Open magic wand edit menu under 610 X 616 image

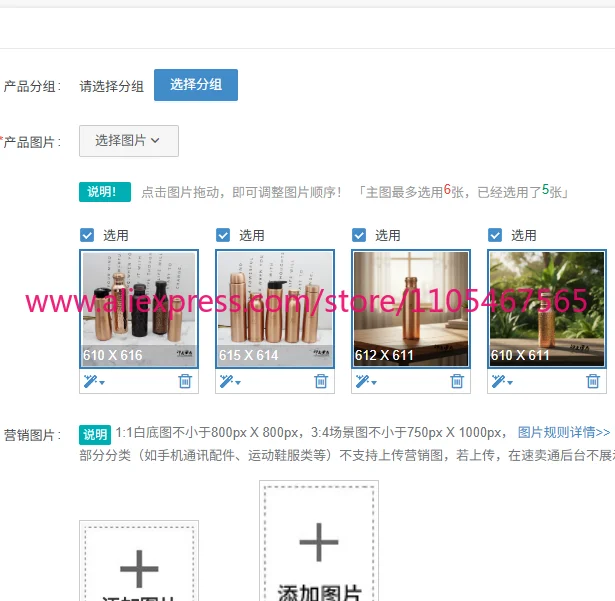coord(94,381)
